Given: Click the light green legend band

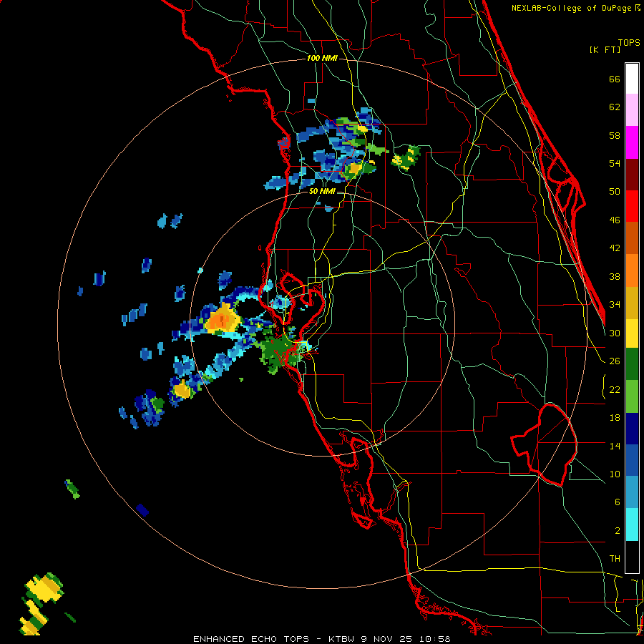Looking at the screenshot, I should (x=632, y=396).
